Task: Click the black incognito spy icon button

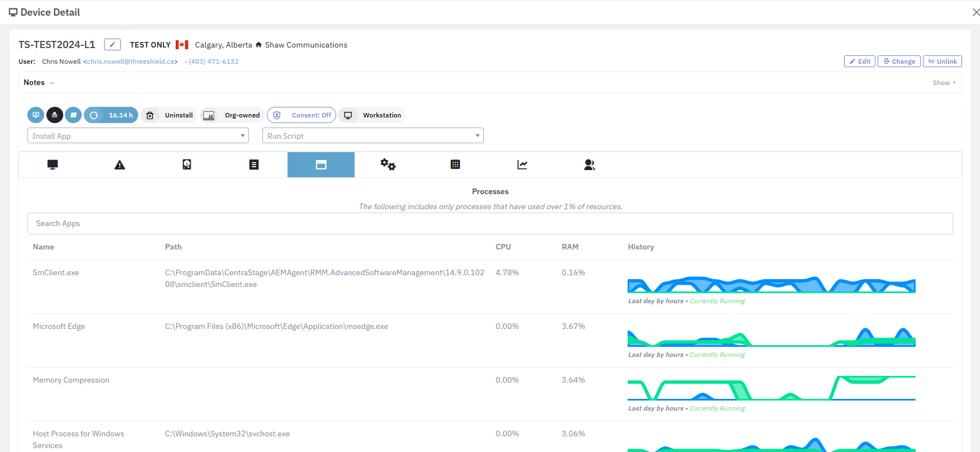Action: [x=55, y=115]
